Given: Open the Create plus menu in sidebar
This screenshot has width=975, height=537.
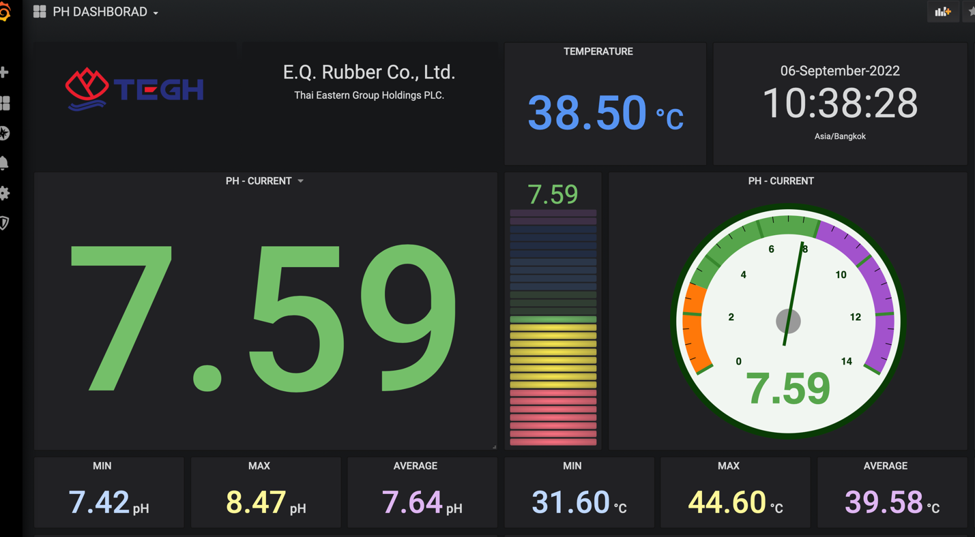Looking at the screenshot, I should [x=5, y=72].
